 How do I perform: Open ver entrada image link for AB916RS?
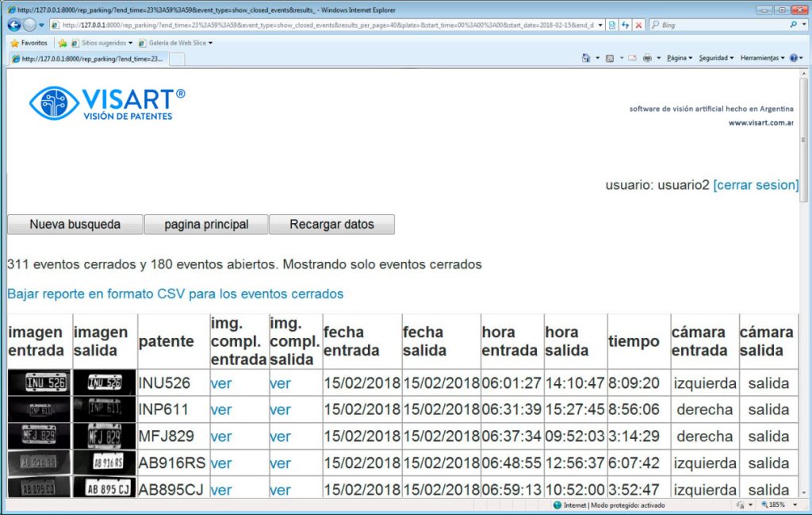pyautogui.click(x=221, y=463)
